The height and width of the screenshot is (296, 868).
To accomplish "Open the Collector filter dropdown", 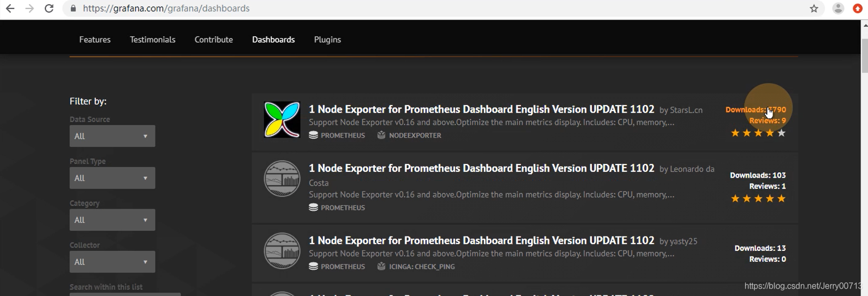I will coord(112,262).
